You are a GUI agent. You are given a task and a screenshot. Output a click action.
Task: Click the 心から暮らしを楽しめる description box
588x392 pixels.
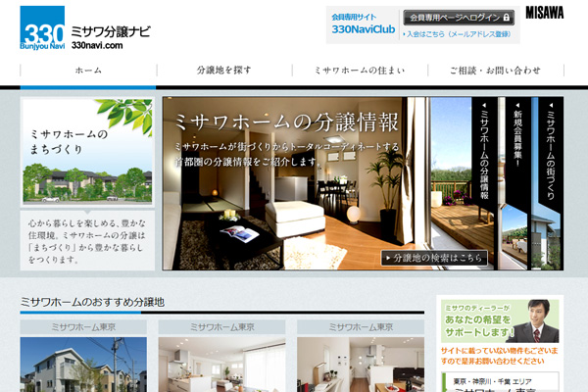[x=87, y=240]
